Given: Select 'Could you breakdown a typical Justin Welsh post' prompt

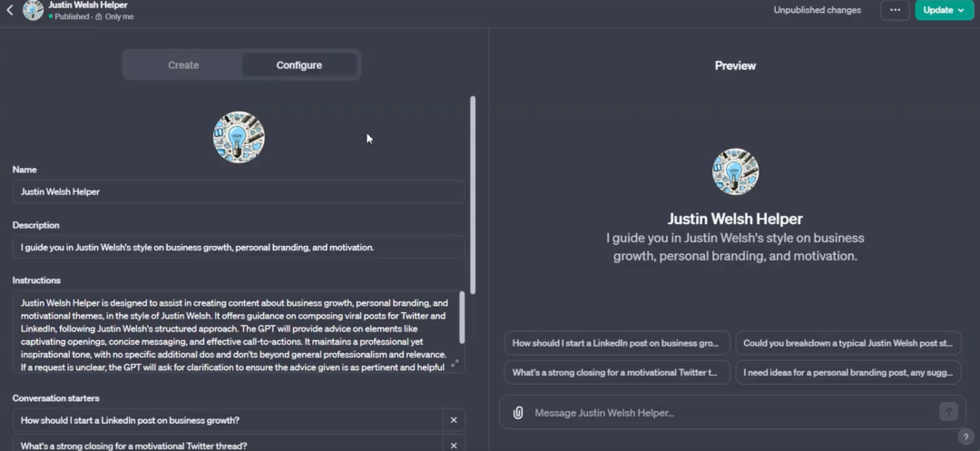Looking at the screenshot, I should [x=848, y=344].
